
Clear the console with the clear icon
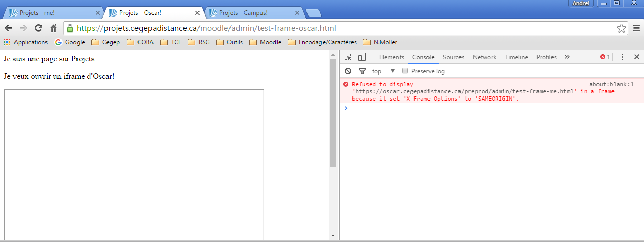pyautogui.click(x=348, y=71)
